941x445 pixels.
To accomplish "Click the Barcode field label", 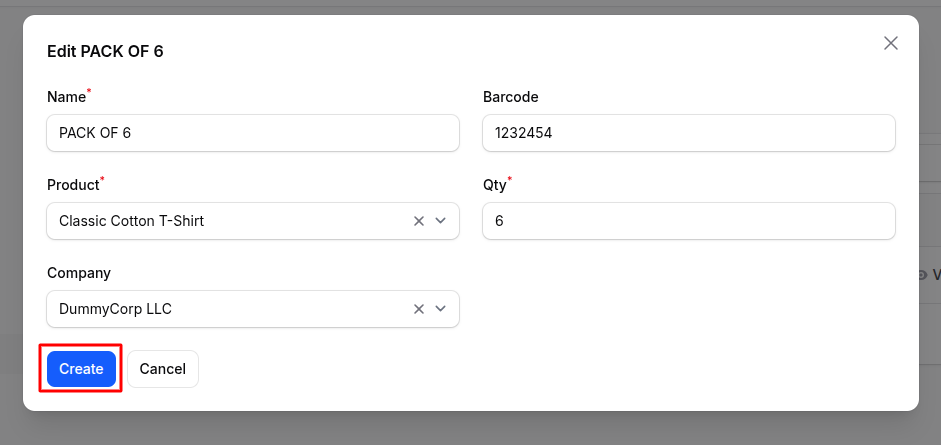I will click(510, 97).
